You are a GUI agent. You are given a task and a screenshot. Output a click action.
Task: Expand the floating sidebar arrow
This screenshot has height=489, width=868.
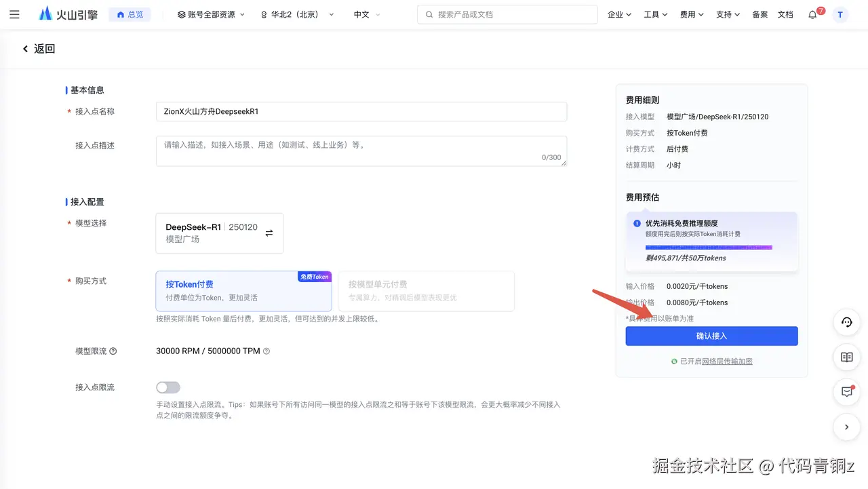846,427
